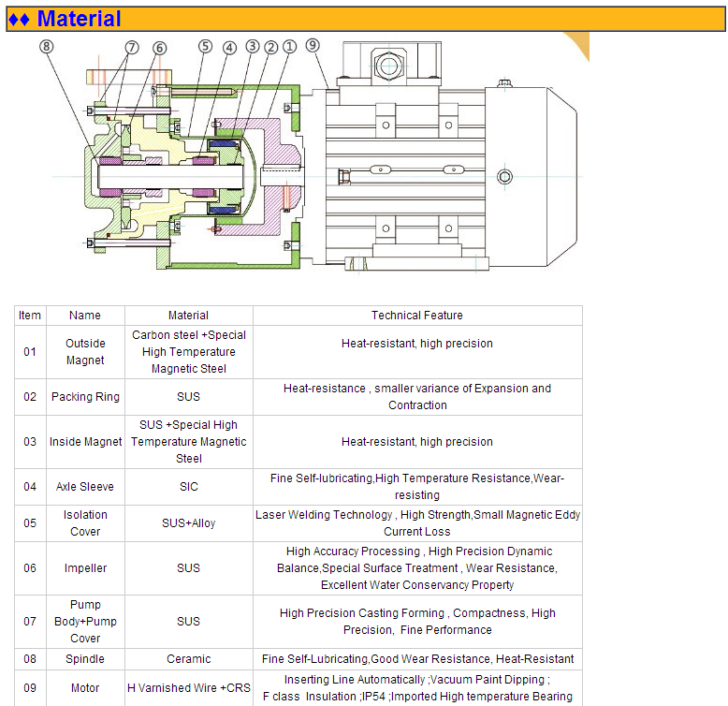Click the circled number 5 callout
Screen dimensions: 728x706
(205, 46)
